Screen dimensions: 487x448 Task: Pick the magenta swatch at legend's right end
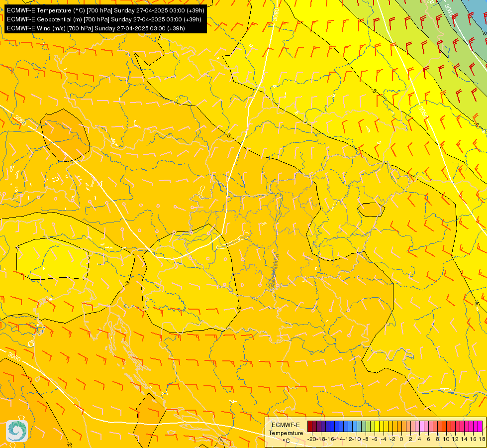click(x=480, y=426)
